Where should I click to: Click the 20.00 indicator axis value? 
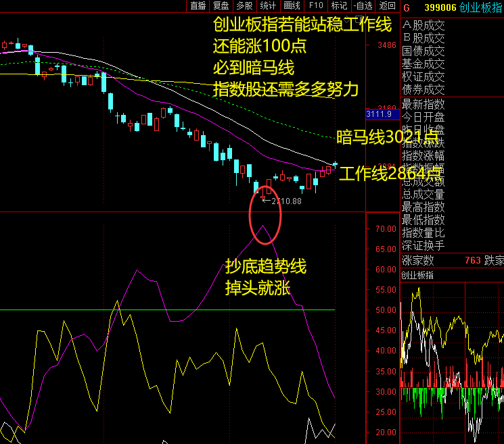(x=386, y=433)
